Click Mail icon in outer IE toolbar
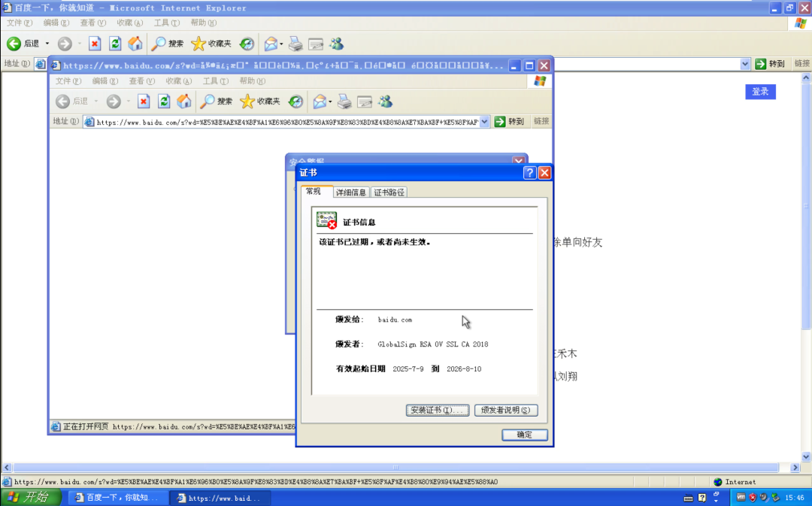Viewport: 812px width, 506px height. coord(271,44)
